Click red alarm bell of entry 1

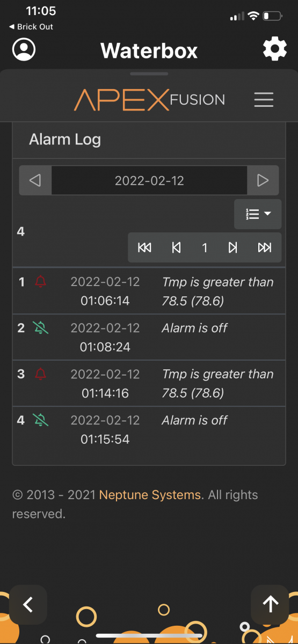coord(40,281)
